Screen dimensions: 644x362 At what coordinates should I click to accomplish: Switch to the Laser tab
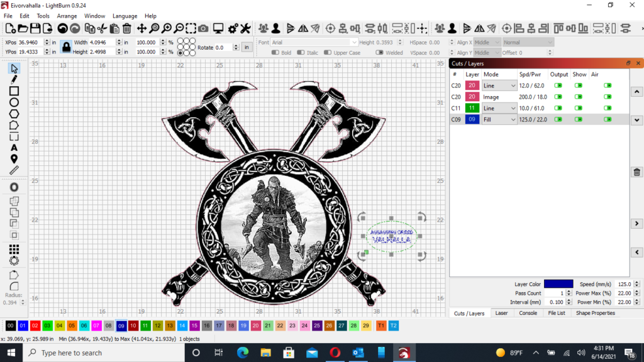pyautogui.click(x=501, y=313)
